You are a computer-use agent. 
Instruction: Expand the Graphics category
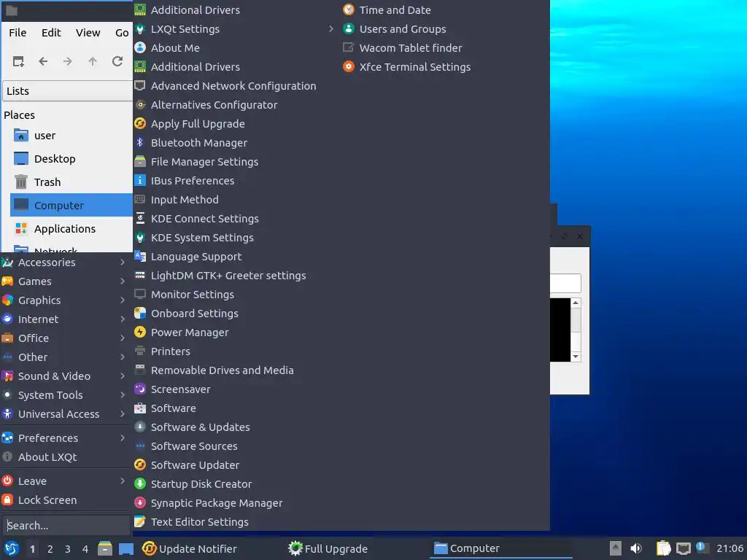[65, 300]
